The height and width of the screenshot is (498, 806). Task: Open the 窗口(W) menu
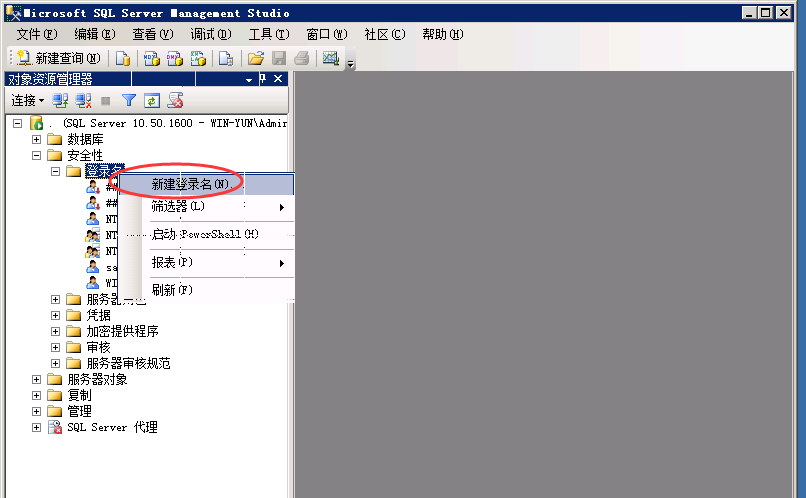coord(326,34)
